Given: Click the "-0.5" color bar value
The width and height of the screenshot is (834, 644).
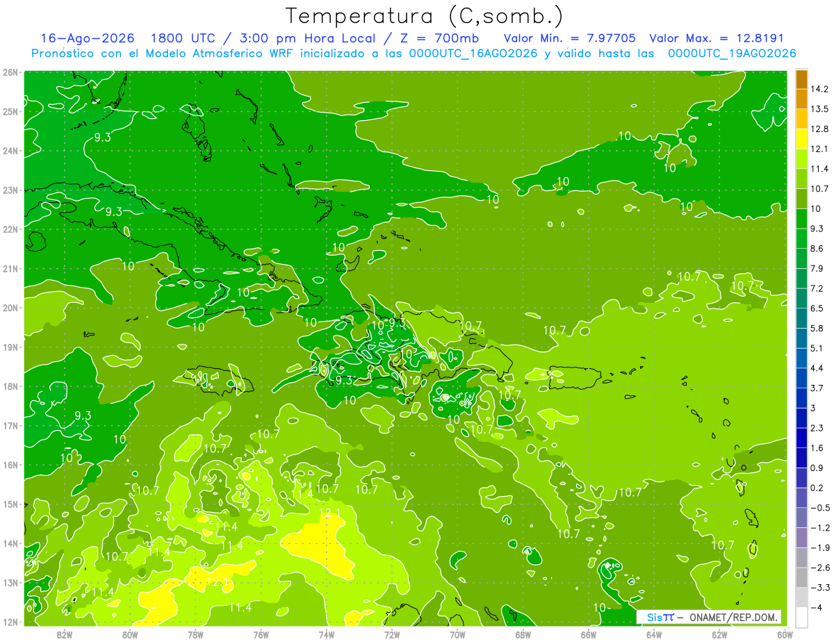Looking at the screenshot, I should 820,508.
